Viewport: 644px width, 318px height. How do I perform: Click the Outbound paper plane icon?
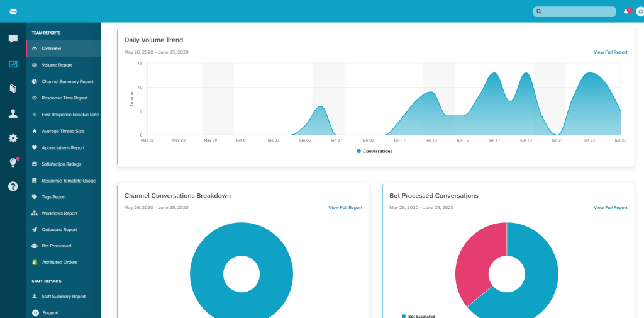click(35, 230)
